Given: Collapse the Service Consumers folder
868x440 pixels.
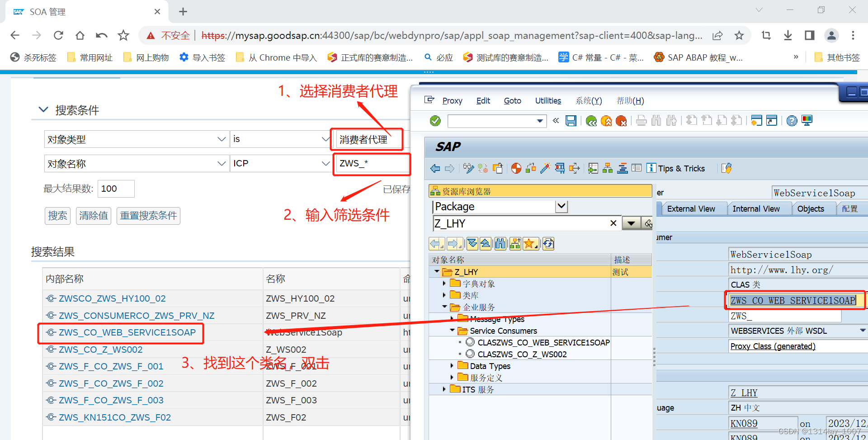Looking at the screenshot, I should click(452, 331).
